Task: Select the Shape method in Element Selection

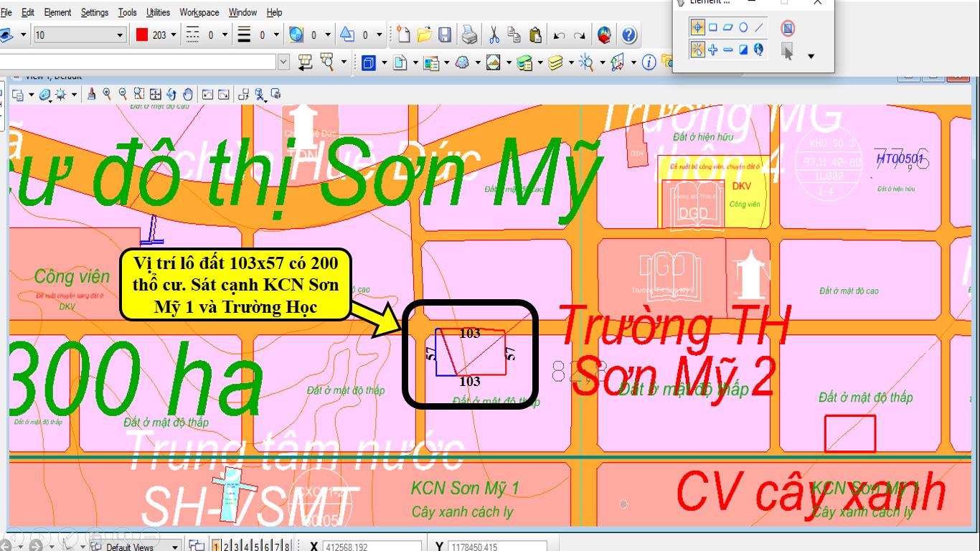Action: pyautogui.click(x=728, y=27)
